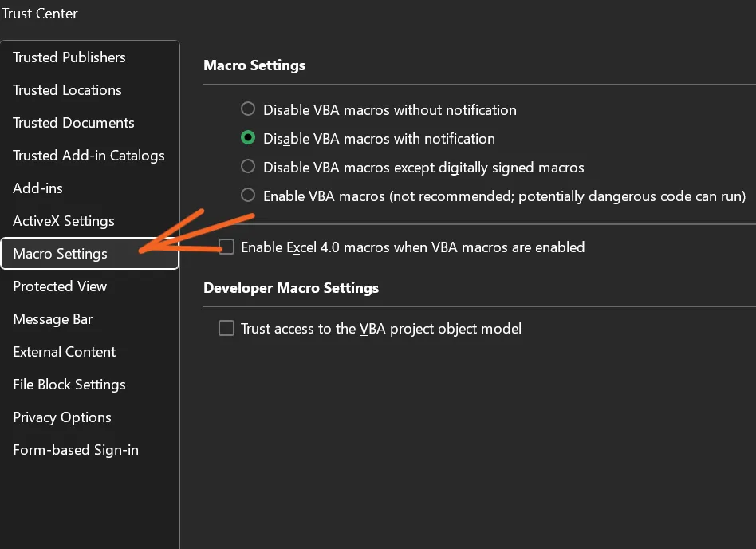
Task: Open the ActiveX Settings page
Action: (64, 221)
